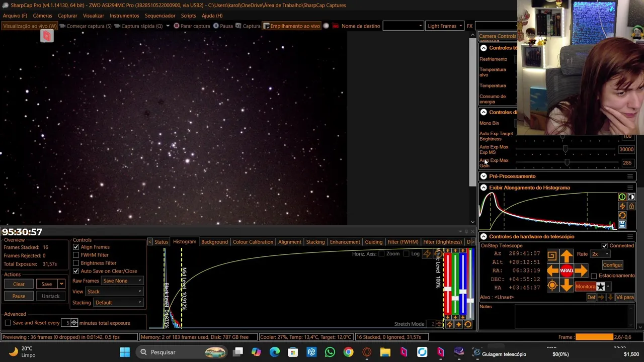The height and width of the screenshot is (362, 644).
Task: Open Rate 2x dropdown
Action: (600, 254)
